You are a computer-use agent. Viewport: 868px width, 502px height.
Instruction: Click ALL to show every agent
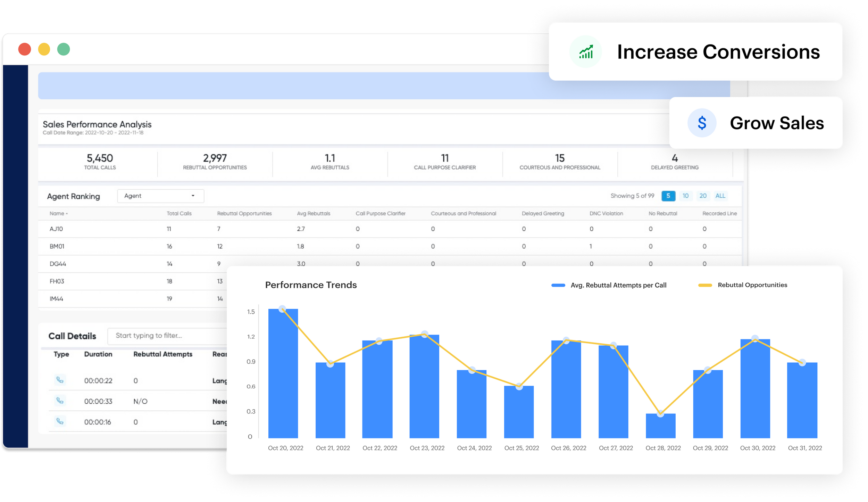(x=720, y=196)
